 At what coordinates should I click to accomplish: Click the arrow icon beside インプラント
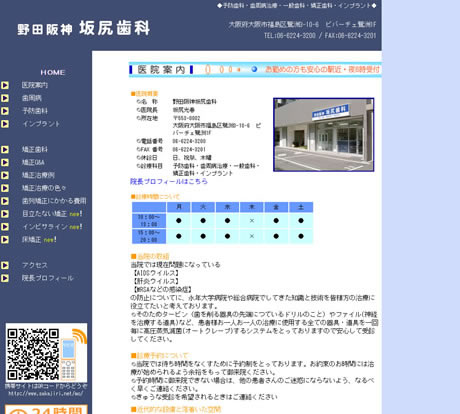tap(5, 124)
